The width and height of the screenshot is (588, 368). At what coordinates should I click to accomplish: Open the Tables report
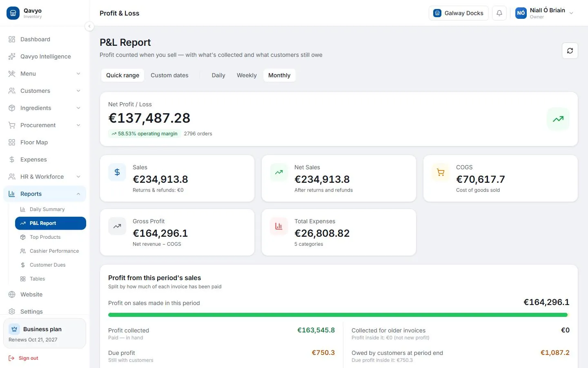pos(51,279)
